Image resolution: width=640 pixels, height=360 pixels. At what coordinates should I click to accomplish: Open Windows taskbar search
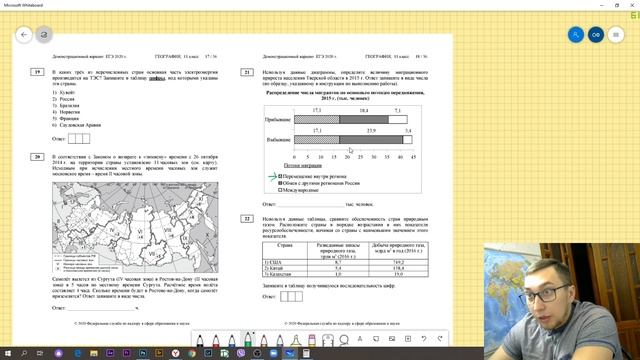click(24, 353)
